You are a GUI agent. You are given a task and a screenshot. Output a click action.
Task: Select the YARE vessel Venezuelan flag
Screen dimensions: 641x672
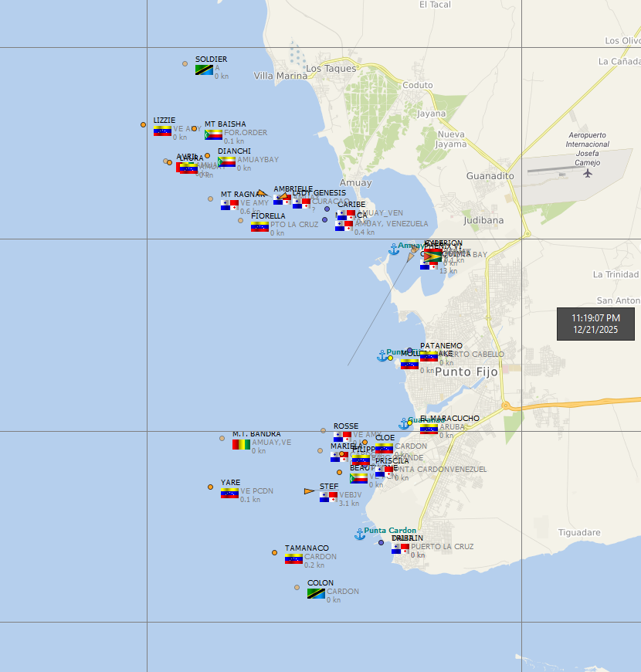229,494
